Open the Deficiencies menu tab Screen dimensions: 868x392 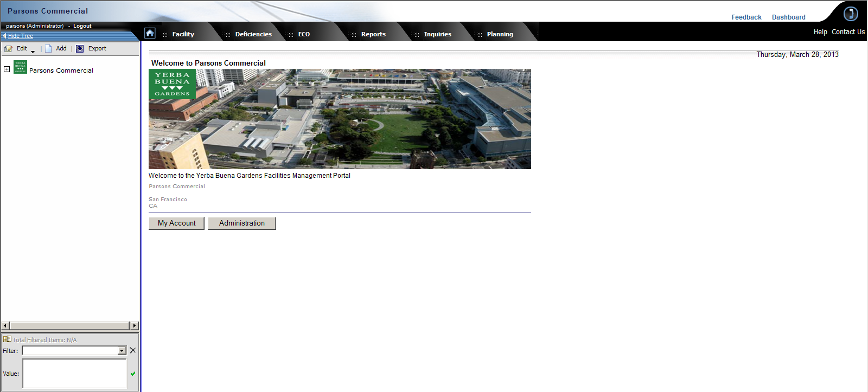coord(253,34)
